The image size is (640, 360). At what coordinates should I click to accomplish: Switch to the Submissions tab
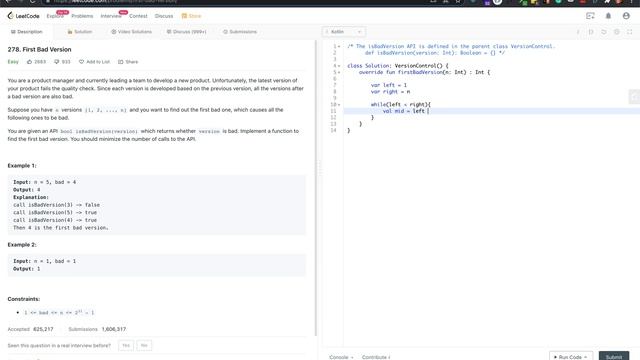(240, 32)
